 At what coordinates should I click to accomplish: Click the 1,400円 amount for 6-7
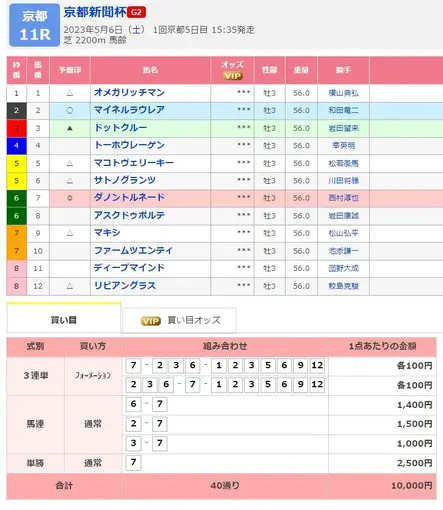414,405
